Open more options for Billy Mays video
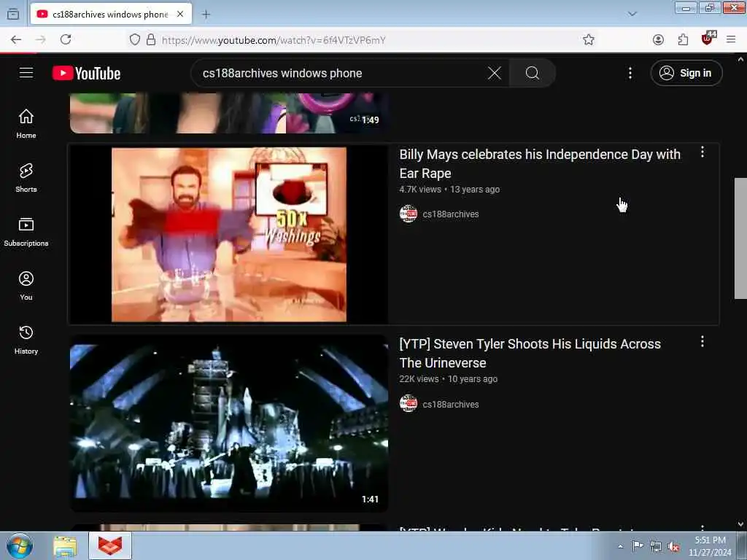Screen dimensions: 747x560 pos(702,152)
